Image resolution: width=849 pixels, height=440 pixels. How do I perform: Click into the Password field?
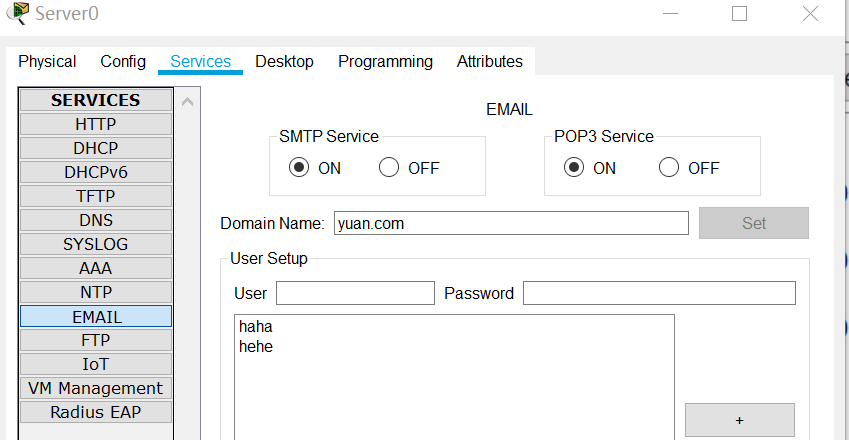coord(658,293)
